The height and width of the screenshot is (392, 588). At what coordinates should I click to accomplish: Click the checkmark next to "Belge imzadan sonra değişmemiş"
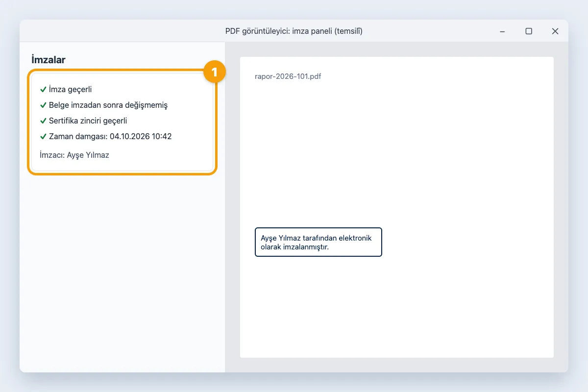pyautogui.click(x=43, y=105)
